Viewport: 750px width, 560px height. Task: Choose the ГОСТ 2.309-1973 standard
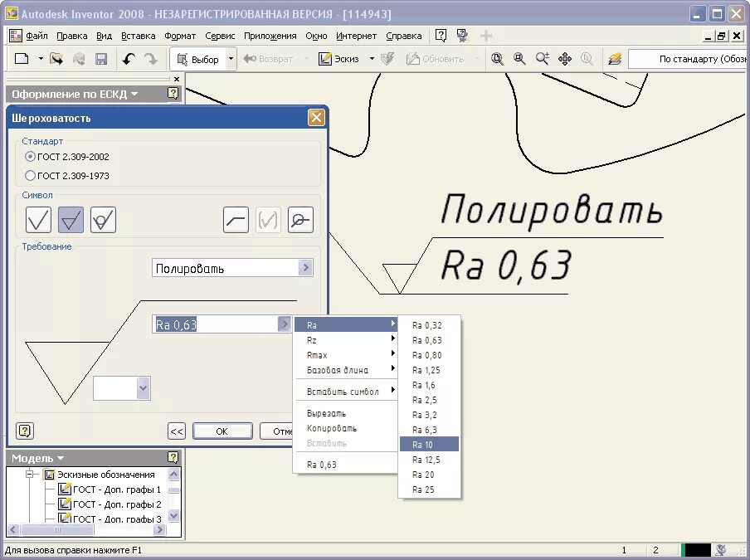click(x=67, y=176)
